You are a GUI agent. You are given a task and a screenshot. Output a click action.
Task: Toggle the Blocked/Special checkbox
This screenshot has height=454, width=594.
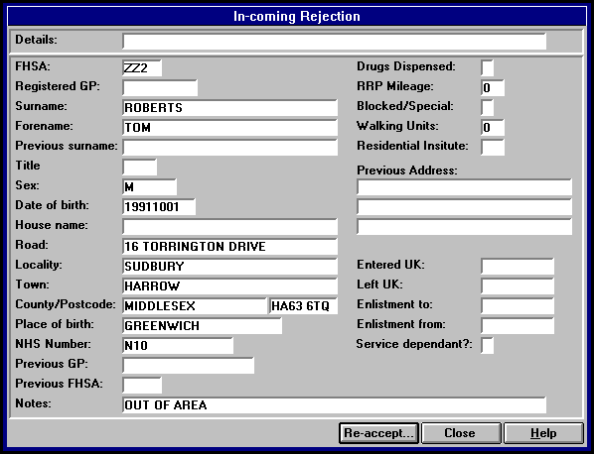pyautogui.click(x=488, y=107)
